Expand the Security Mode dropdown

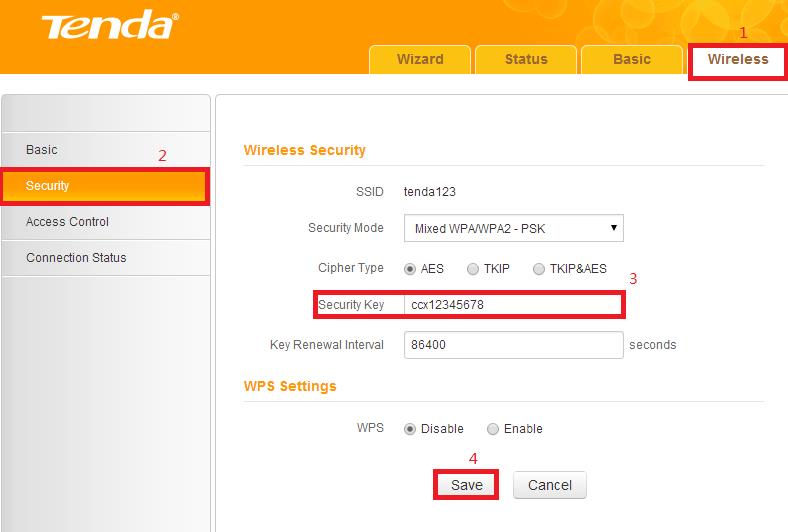click(x=513, y=229)
